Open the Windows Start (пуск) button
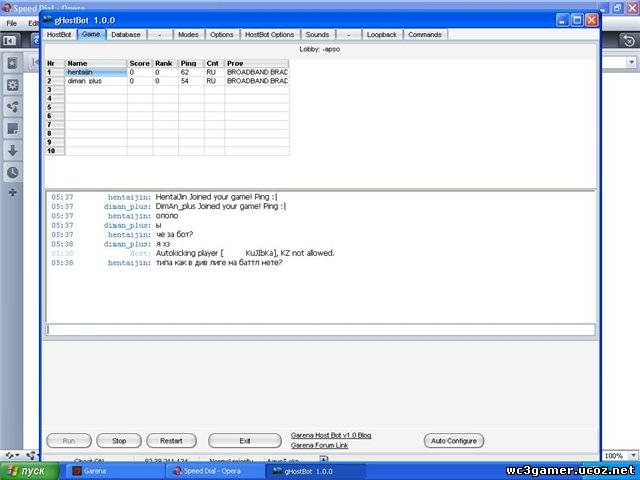Viewport: 640px width, 480px height. [x=29, y=471]
